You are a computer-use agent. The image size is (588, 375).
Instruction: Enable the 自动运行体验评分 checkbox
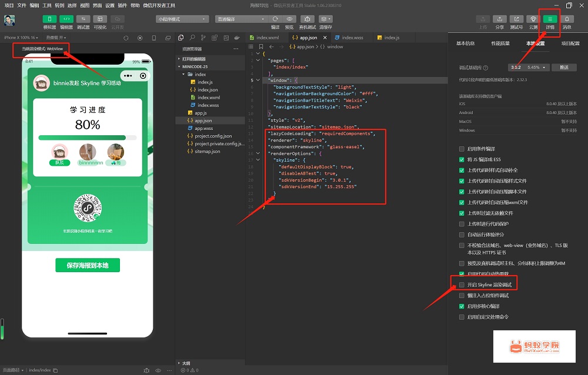pos(462,235)
